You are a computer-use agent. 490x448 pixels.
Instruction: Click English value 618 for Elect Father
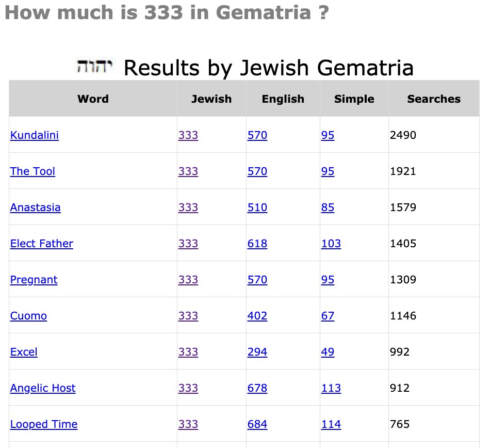tap(257, 244)
